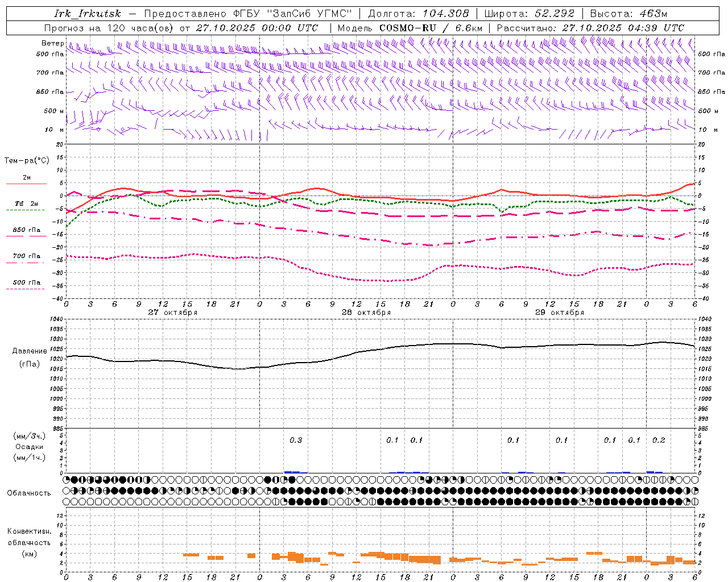Click the Irk_Irkutsk station title
This screenshot has width=728, height=582.
click(88, 14)
